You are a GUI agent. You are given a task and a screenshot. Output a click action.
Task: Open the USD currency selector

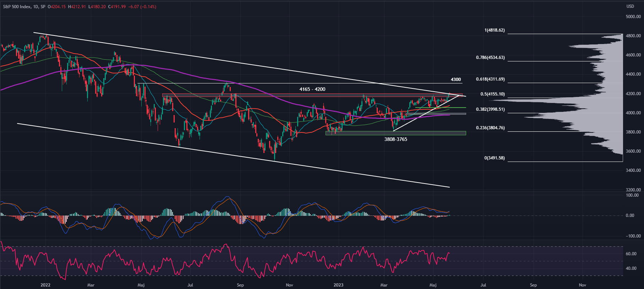pyautogui.click(x=630, y=6)
